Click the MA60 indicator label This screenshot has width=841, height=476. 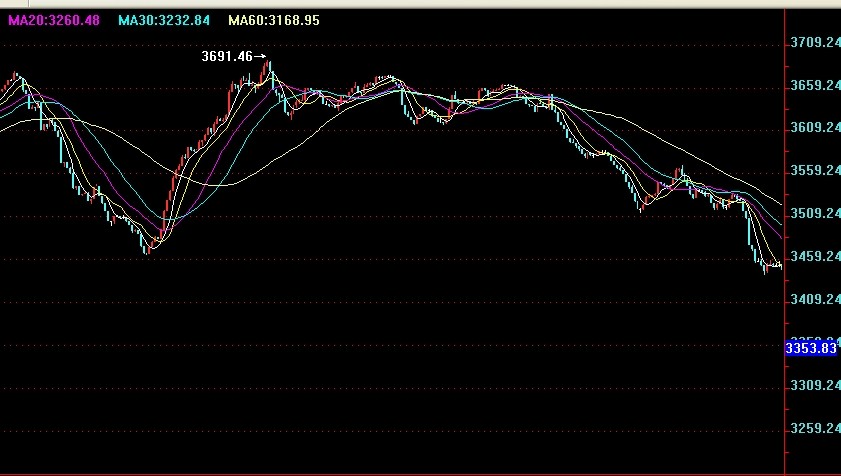coord(273,20)
